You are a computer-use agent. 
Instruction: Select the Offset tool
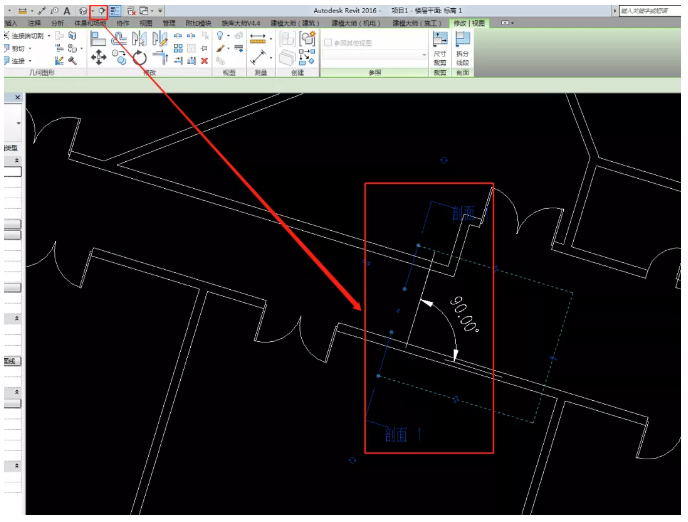[118, 39]
